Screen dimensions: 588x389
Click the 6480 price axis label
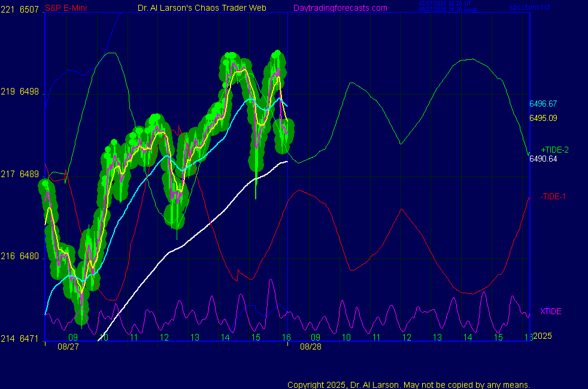tap(29, 256)
